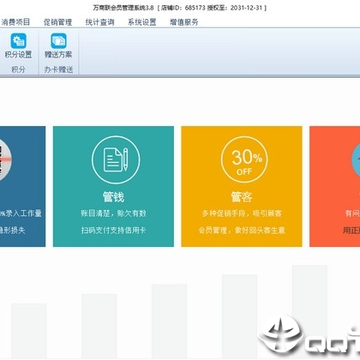
Task: Select the 办卡赠送 ribbon group label
Action: [59, 70]
